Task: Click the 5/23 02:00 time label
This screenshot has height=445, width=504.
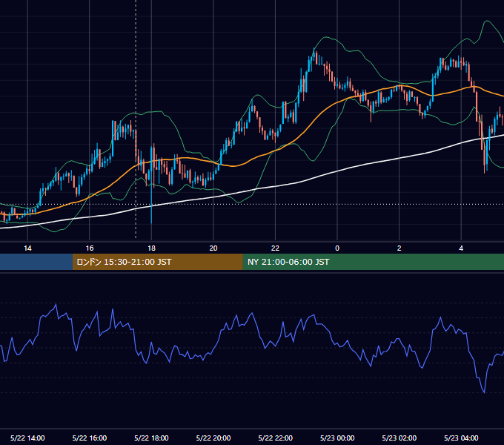Action: tap(399, 438)
